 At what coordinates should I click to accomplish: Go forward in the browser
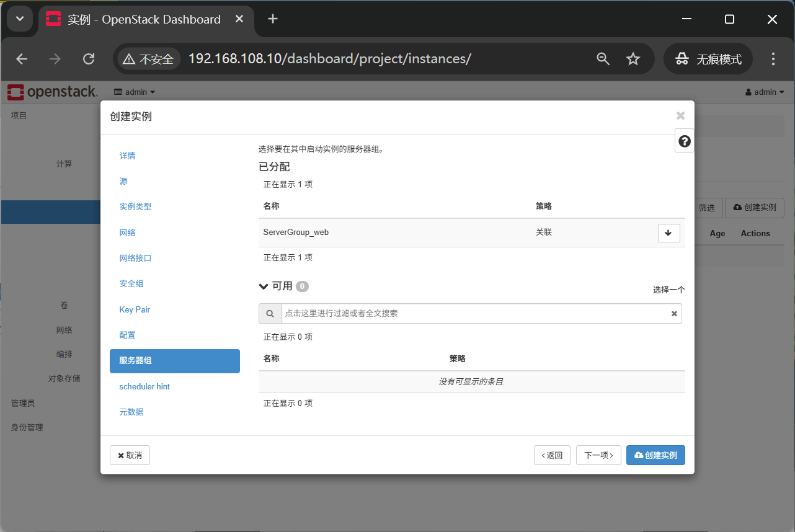[55, 59]
